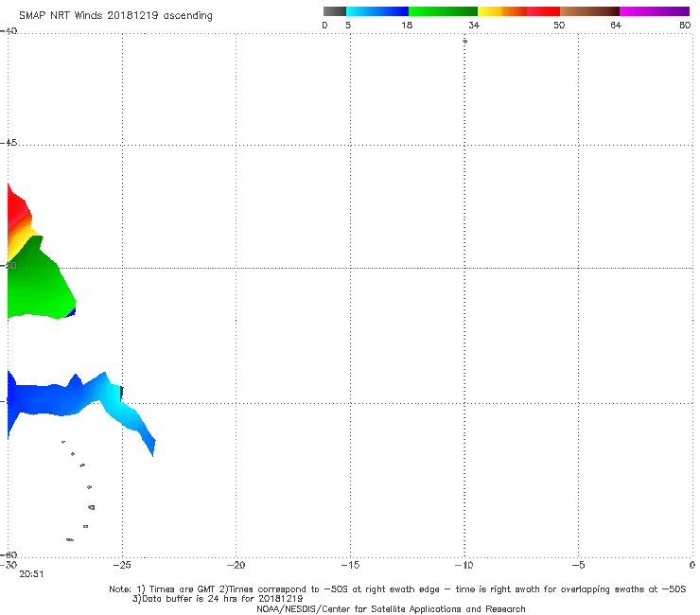The width and height of the screenshot is (700, 615).
Task: Click the colorbar label '34'
Action: pos(474,26)
